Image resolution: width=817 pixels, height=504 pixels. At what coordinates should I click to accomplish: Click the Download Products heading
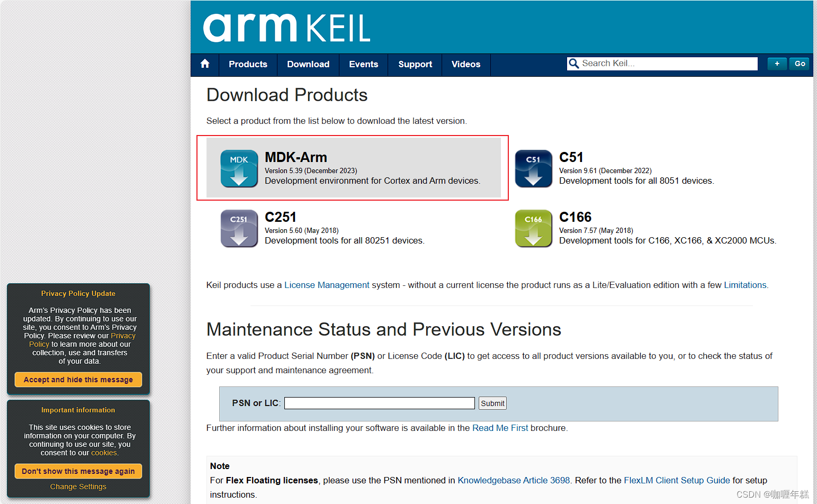(287, 95)
